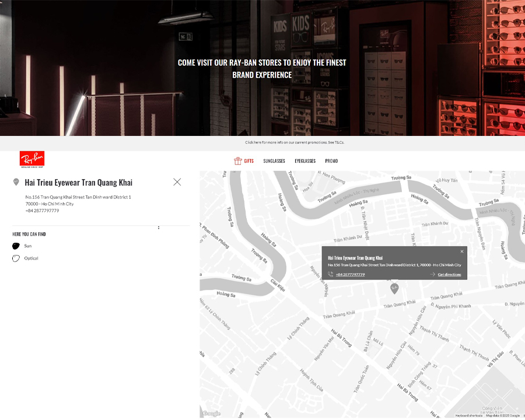Open the EYEGLASSES menu item
The image size is (525, 420).
(x=304, y=161)
